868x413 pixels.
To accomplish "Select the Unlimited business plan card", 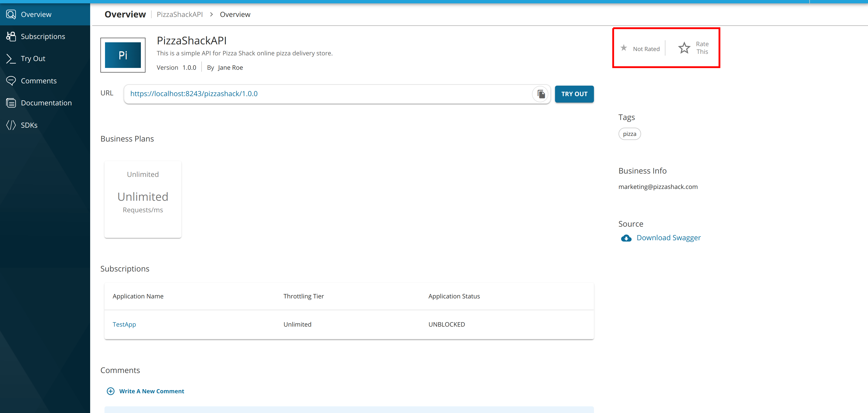I will click(143, 199).
